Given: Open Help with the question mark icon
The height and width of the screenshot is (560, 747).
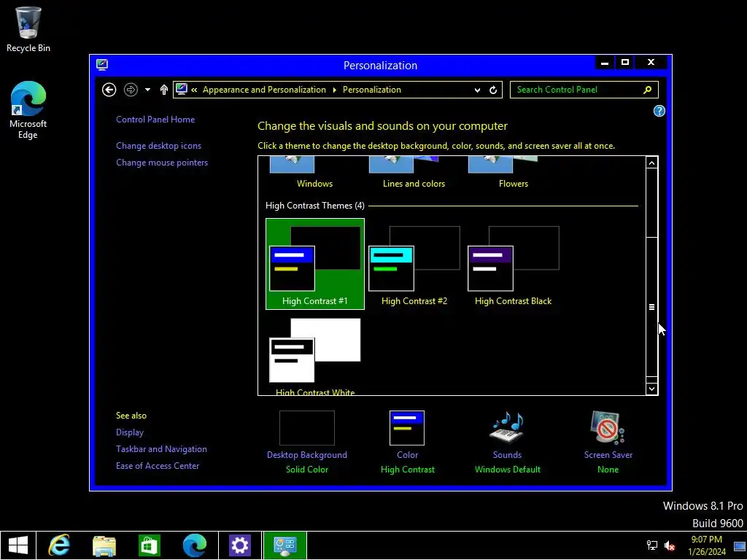Looking at the screenshot, I should pyautogui.click(x=659, y=111).
